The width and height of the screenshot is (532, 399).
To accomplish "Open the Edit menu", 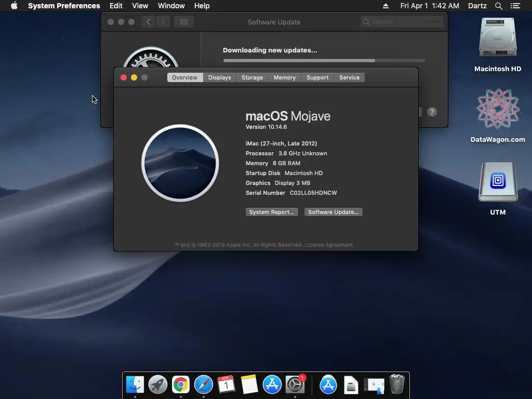I will [116, 6].
